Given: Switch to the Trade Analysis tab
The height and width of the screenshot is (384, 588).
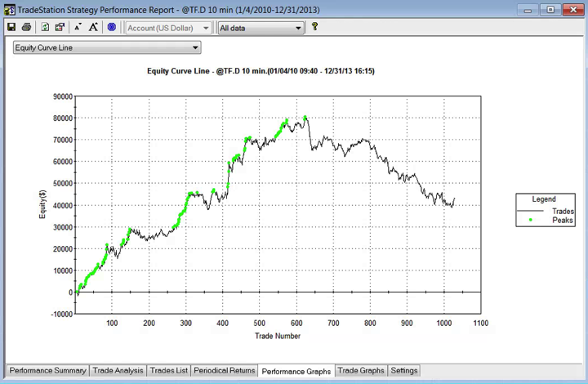Looking at the screenshot, I should 118,370.
